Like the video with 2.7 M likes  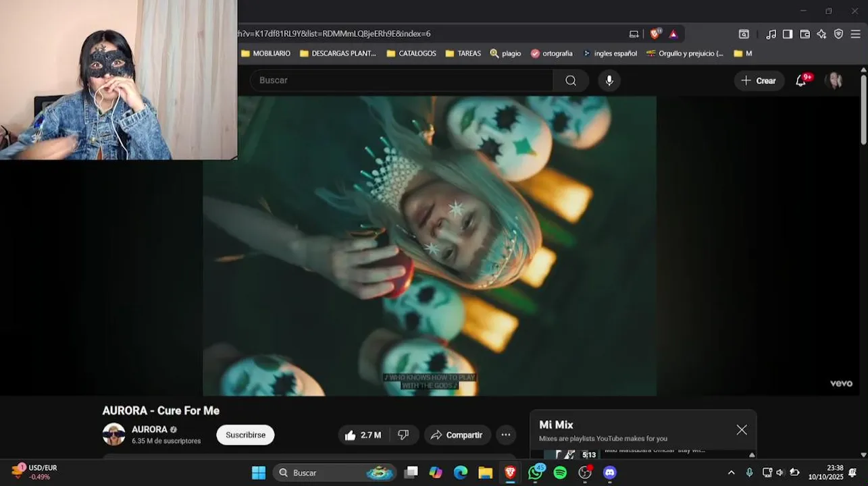pos(363,435)
